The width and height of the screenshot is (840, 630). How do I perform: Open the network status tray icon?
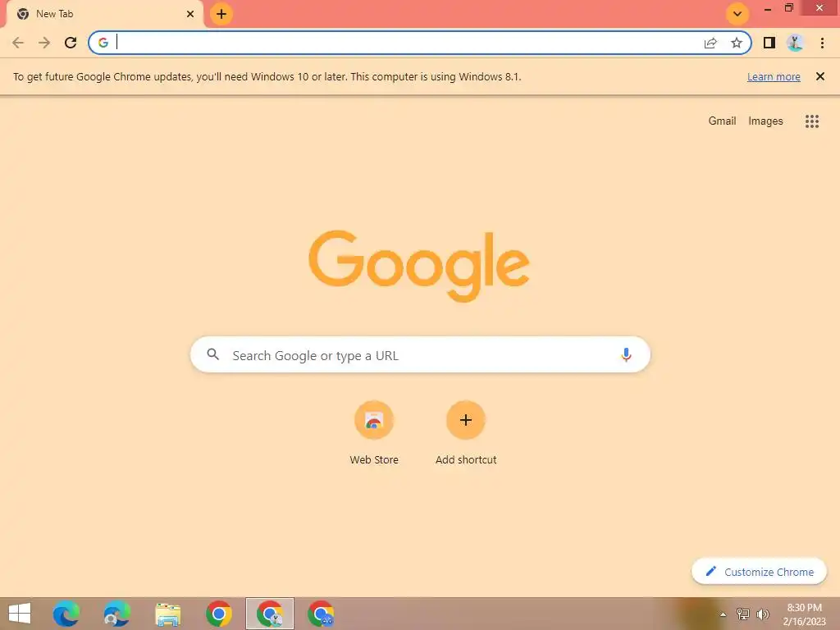click(x=742, y=614)
